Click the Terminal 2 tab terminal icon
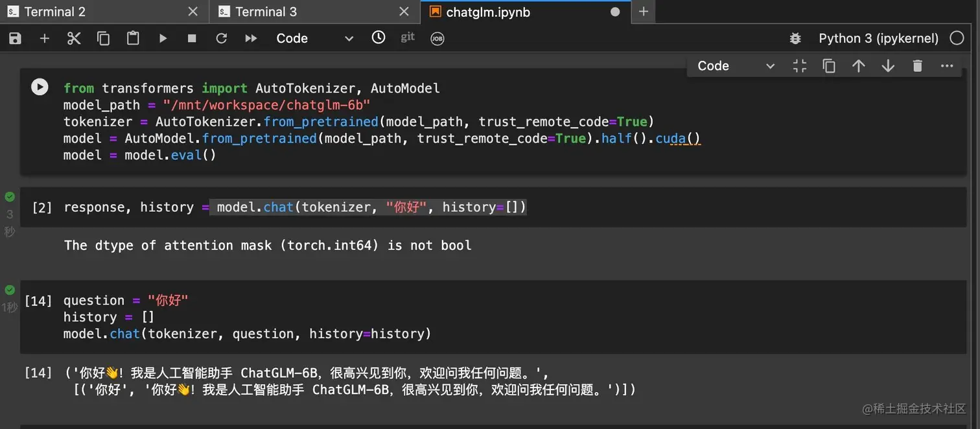Viewport: 980px width, 429px height. [x=13, y=12]
